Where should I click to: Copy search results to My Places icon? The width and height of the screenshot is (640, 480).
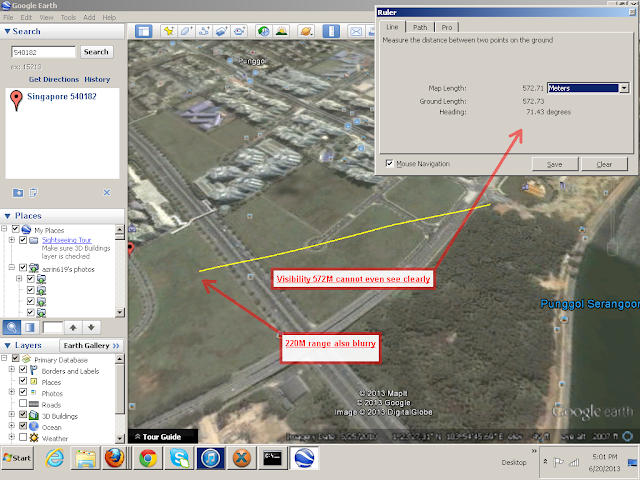(x=18, y=193)
